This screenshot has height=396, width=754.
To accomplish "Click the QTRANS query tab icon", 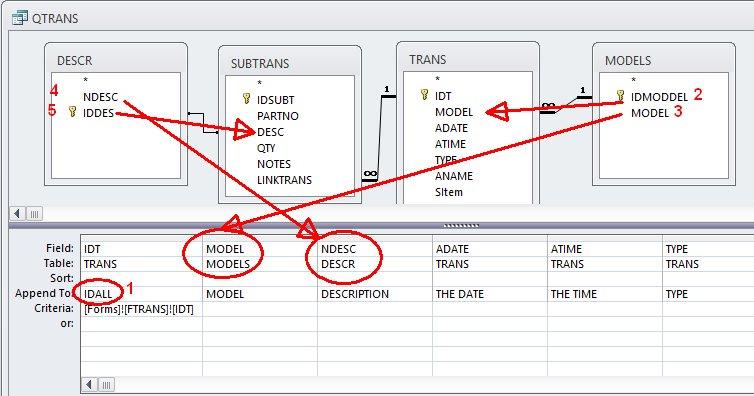I will pos(20,18).
